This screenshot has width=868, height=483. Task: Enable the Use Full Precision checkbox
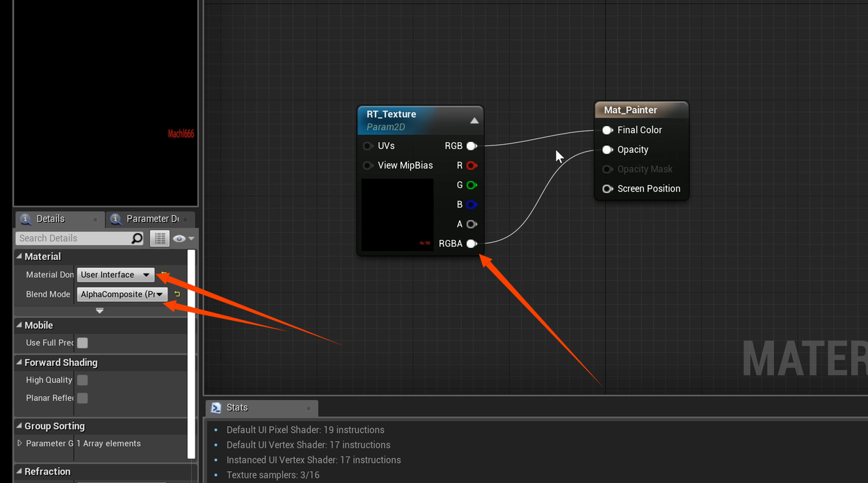click(x=81, y=342)
